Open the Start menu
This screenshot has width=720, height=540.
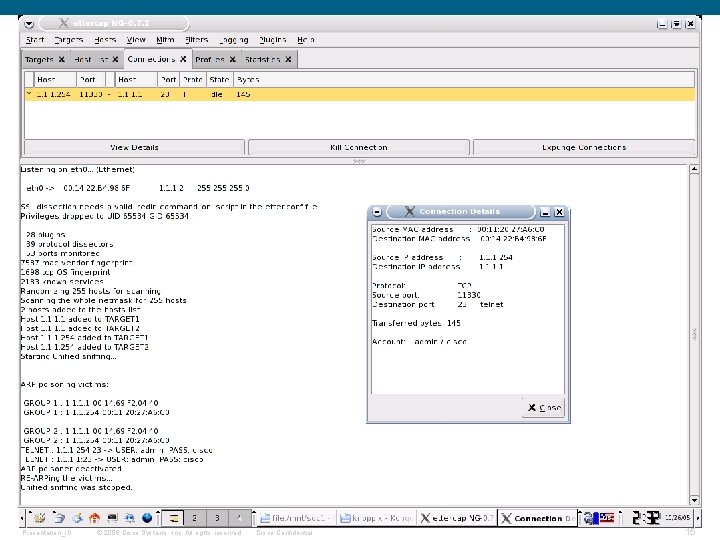tap(35, 40)
